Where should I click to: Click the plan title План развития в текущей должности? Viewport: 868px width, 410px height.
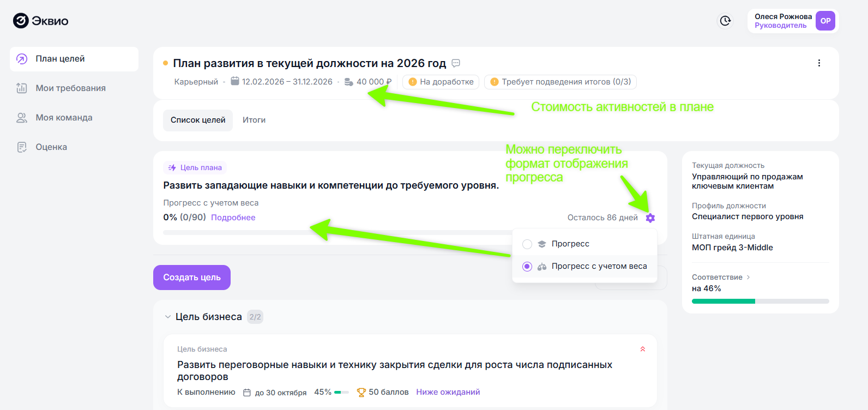pos(310,63)
